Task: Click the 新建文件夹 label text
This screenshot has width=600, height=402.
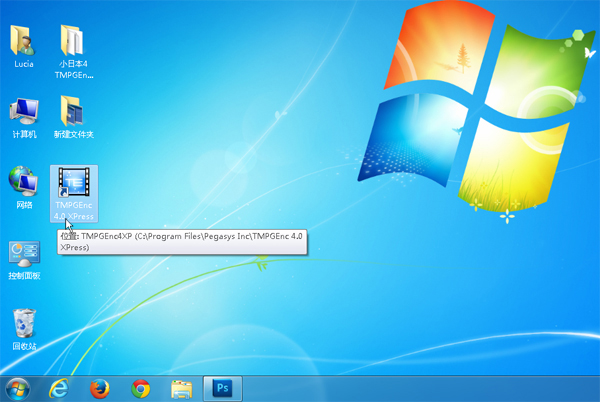Action: (x=73, y=134)
